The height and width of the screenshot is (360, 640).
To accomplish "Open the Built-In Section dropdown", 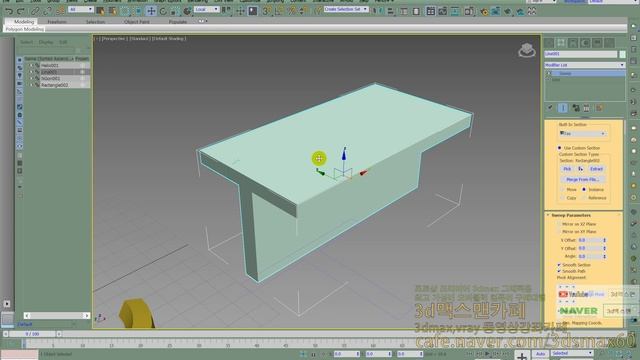I will [582, 133].
